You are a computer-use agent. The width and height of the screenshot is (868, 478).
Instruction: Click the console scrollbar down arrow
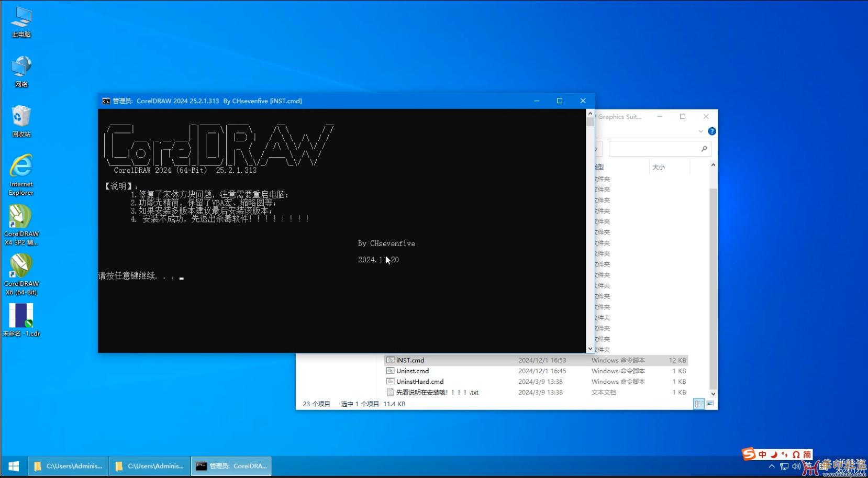point(591,349)
